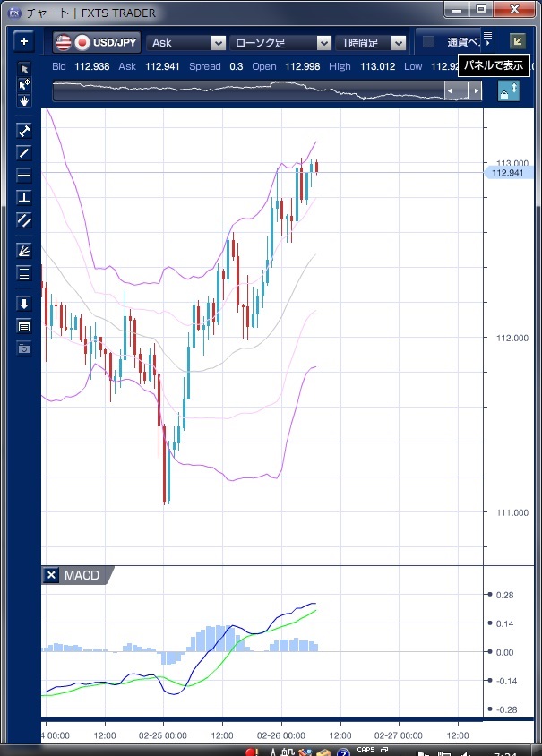Open the ローソク足 chart type dropdown
This screenshot has height=756, width=542.
(x=280, y=42)
